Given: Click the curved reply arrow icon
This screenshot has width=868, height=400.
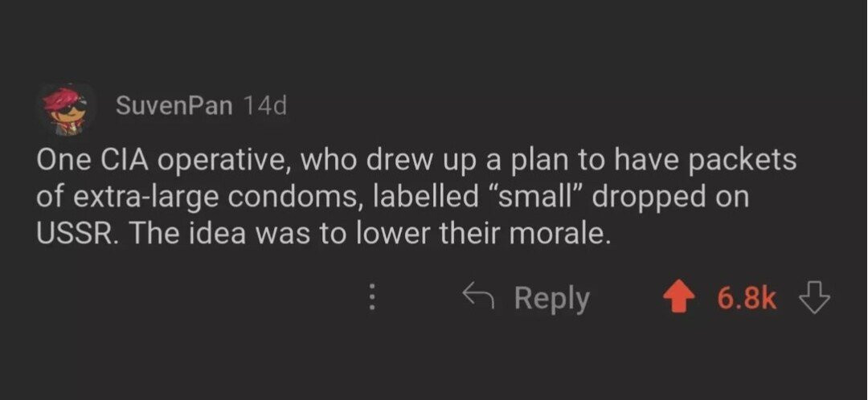Looking at the screenshot, I should pos(479,298).
